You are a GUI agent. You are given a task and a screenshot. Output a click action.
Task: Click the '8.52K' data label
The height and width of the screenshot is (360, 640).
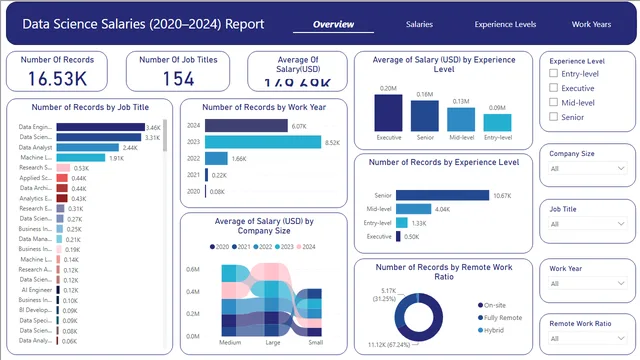click(x=332, y=143)
